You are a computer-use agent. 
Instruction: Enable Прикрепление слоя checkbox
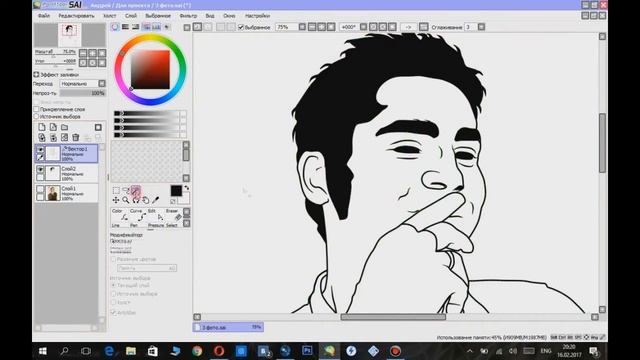coord(36,109)
